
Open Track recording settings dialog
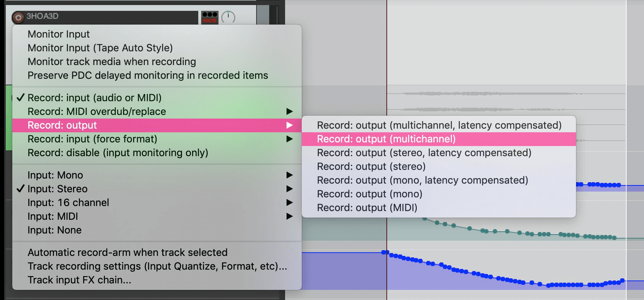point(157,266)
